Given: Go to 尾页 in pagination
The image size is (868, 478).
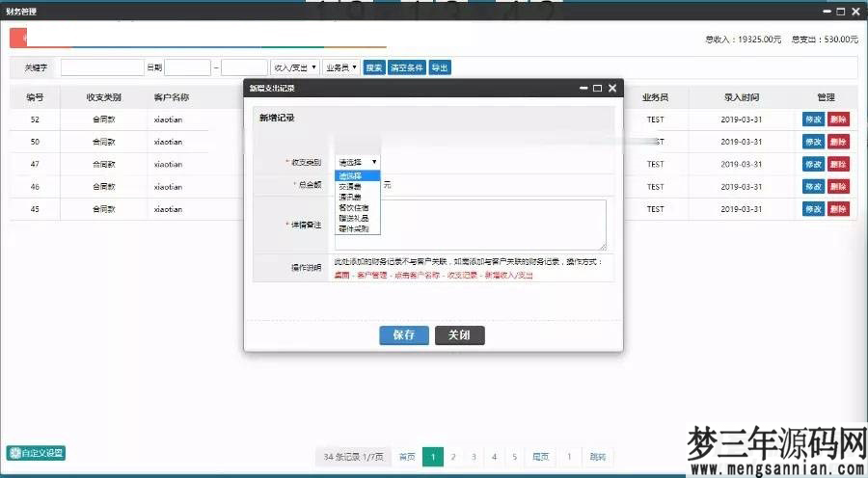Looking at the screenshot, I should tap(540, 457).
